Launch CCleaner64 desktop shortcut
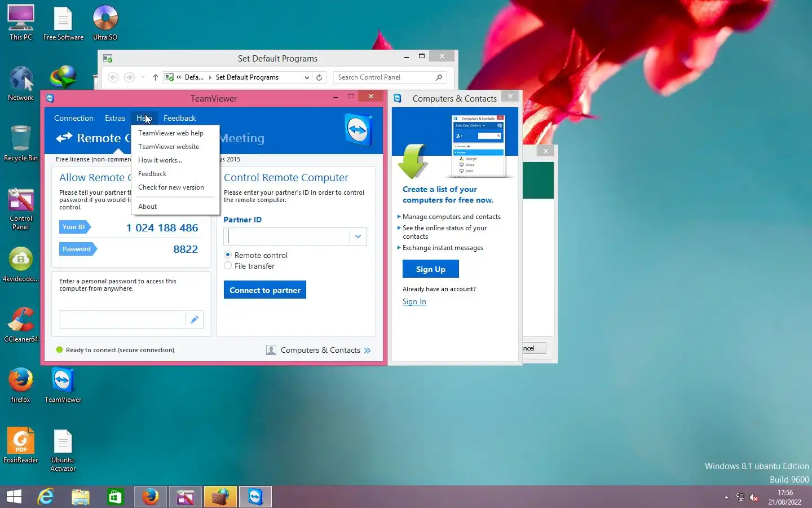Image resolution: width=812 pixels, height=508 pixels. click(x=21, y=325)
